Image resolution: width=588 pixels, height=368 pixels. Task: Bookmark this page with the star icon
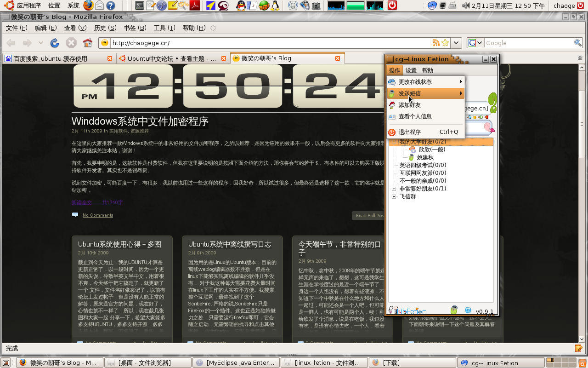tap(445, 43)
